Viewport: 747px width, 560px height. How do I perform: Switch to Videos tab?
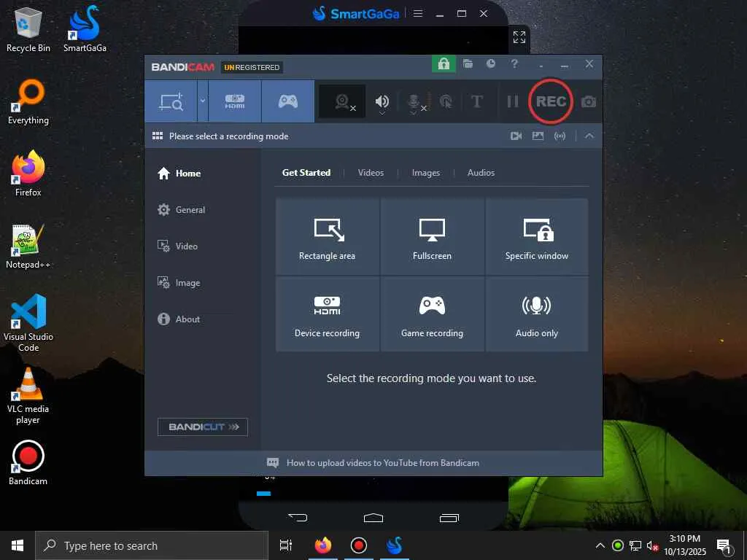[371, 173]
